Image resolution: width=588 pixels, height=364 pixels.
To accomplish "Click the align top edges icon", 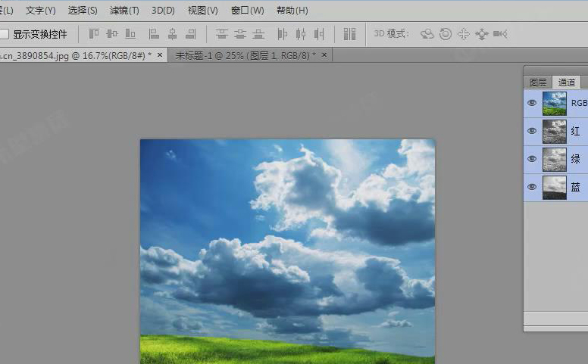I will [94, 34].
